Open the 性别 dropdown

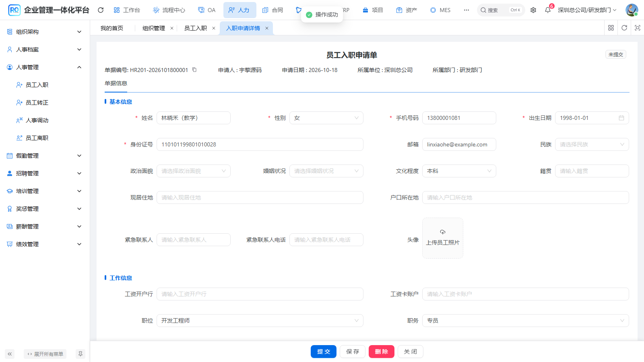[x=326, y=118]
